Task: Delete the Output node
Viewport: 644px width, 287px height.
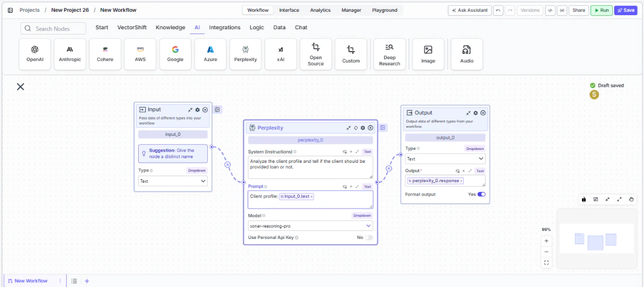Action: (483, 112)
